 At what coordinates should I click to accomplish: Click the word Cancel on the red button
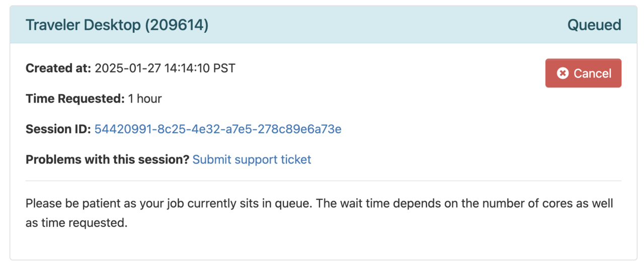coord(592,73)
